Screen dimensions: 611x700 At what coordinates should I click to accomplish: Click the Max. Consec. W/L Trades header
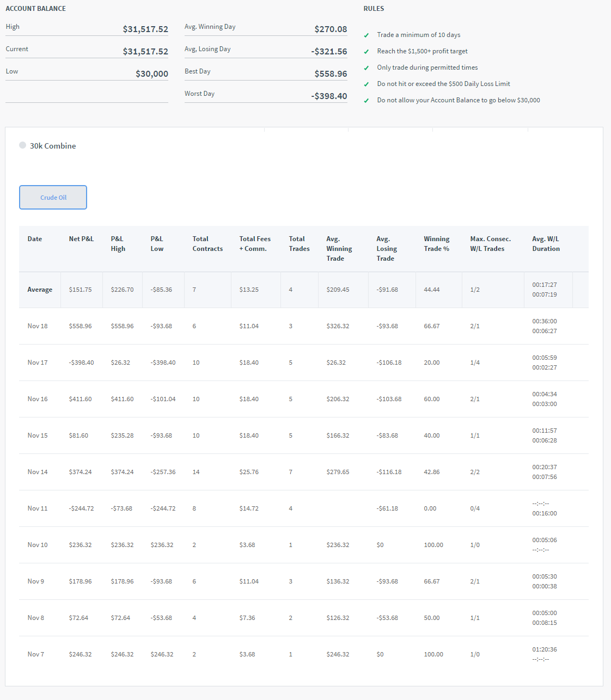coord(490,244)
